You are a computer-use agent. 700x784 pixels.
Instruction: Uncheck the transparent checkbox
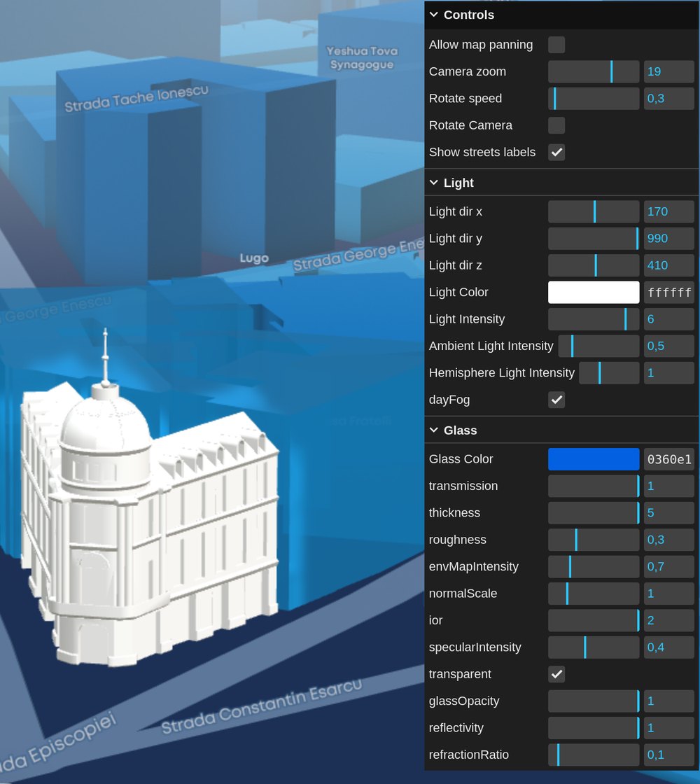pyautogui.click(x=556, y=675)
